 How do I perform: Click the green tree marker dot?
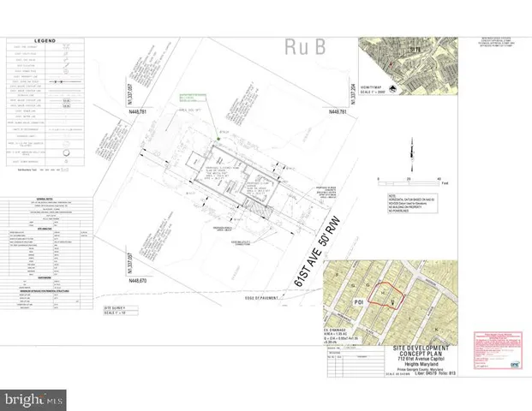219,138
